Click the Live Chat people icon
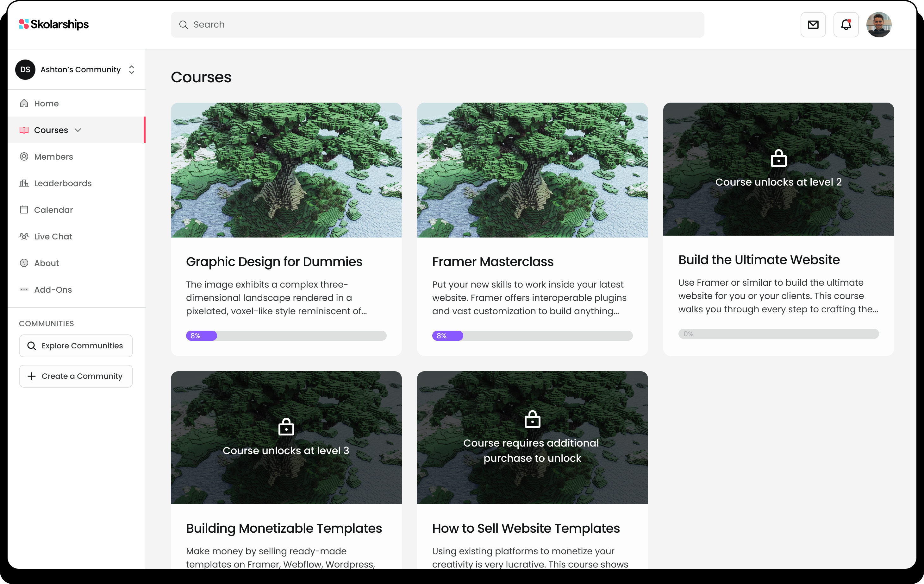This screenshot has height=584, width=924. click(24, 237)
